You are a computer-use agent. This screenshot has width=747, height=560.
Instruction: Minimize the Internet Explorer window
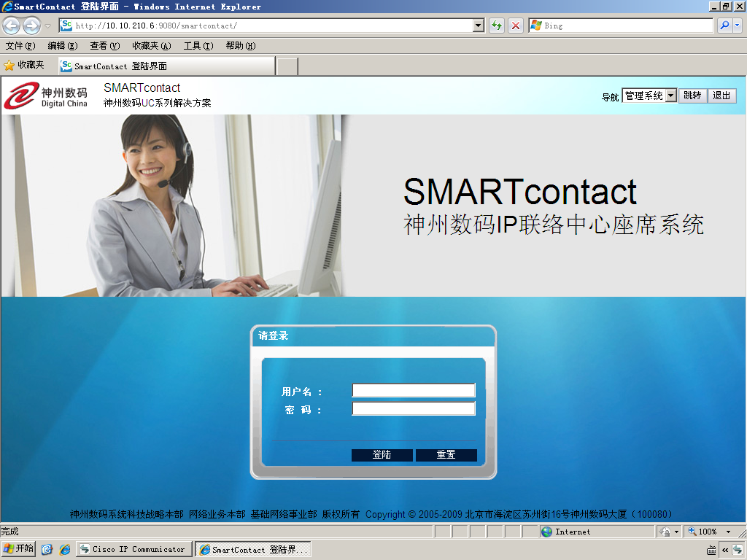coord(713,7)
